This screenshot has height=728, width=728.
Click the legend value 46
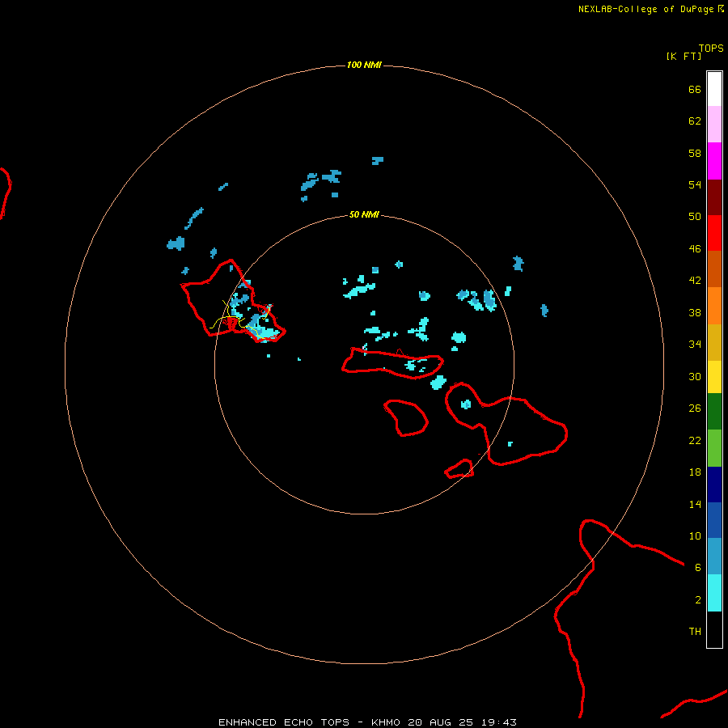[x=695, y=248]
